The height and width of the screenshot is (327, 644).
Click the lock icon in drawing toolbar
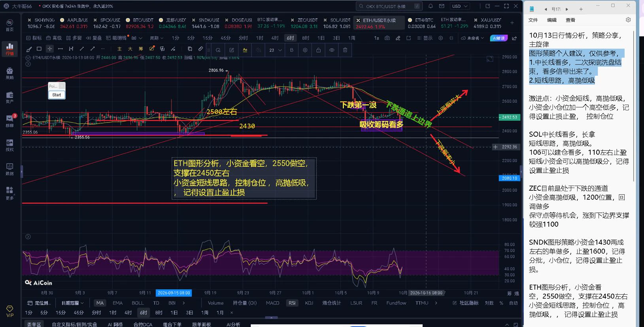point(318,50)
